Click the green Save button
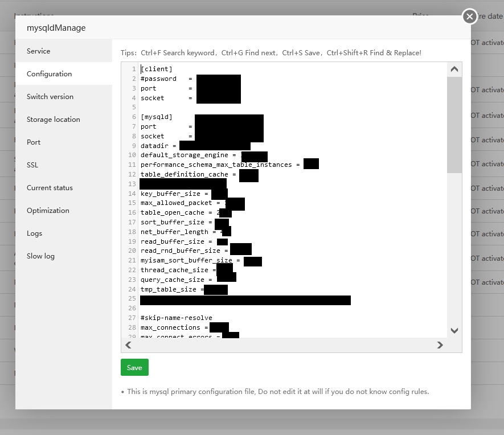 coord(134,367)
